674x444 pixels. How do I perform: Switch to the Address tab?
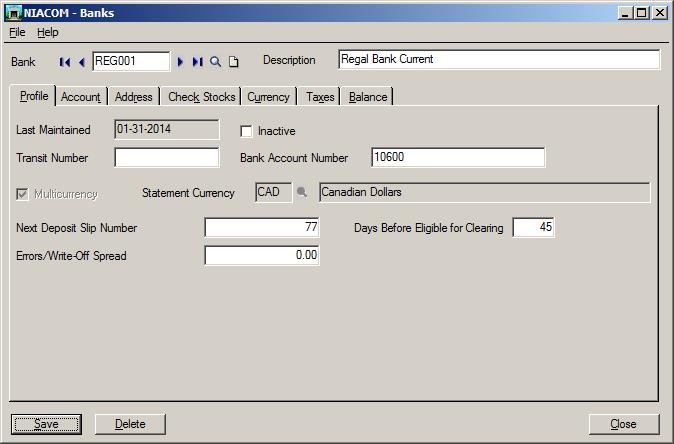click(x=133, y=97)
